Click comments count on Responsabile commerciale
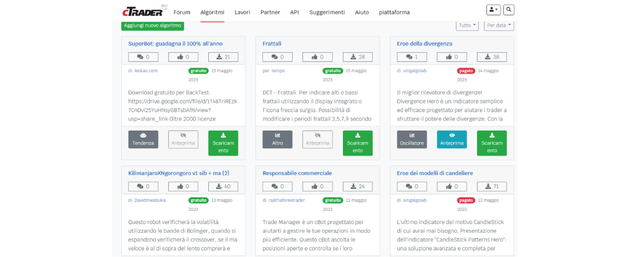Image resolution: width=644 pixels, height=257 pixels. click(277, 187)
